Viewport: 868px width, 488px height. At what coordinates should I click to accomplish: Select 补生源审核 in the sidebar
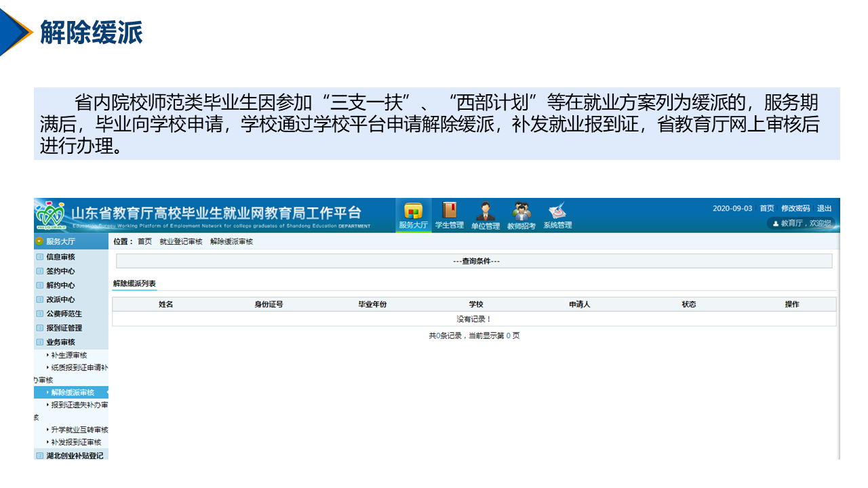coord(68,355)
